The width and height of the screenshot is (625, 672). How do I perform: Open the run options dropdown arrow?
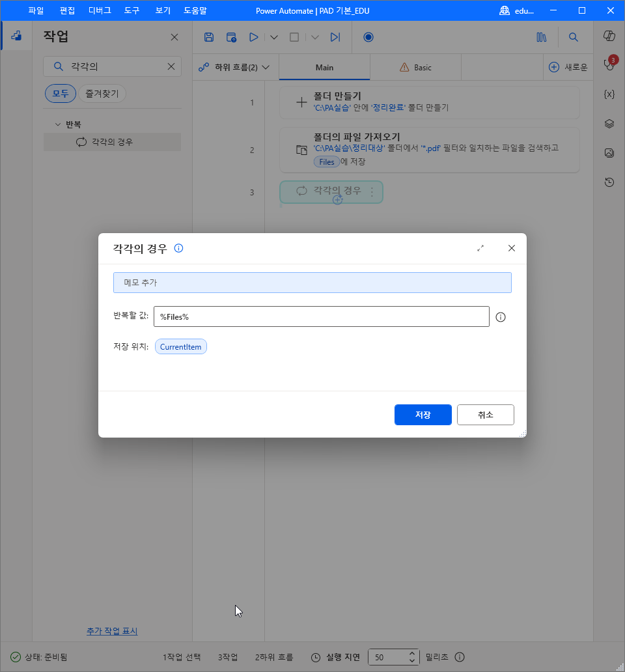pos(274,37)
